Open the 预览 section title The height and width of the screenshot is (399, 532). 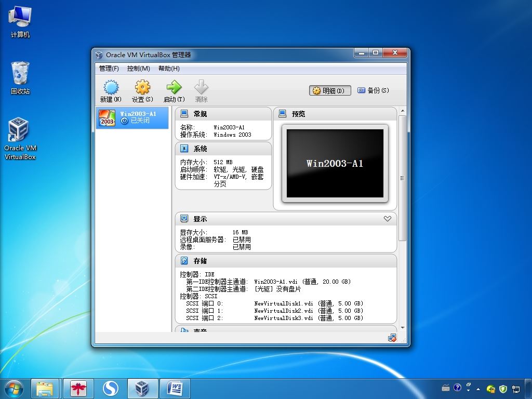[298, 114]
